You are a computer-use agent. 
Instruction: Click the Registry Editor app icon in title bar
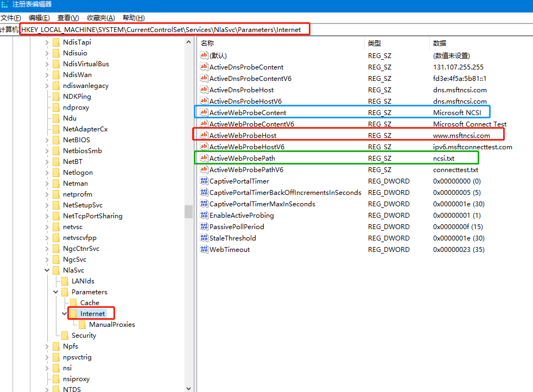pyautogui.click(x=5, y=4)
